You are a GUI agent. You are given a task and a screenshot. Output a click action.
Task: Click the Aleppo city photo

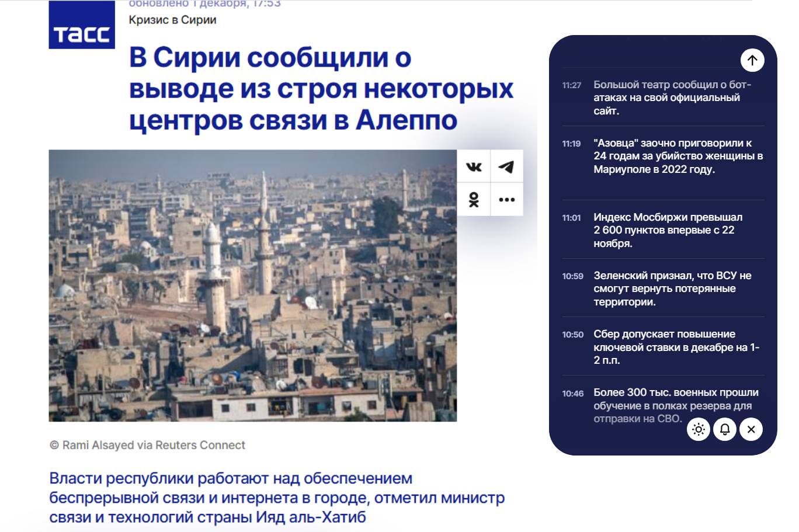click(252, 286)
